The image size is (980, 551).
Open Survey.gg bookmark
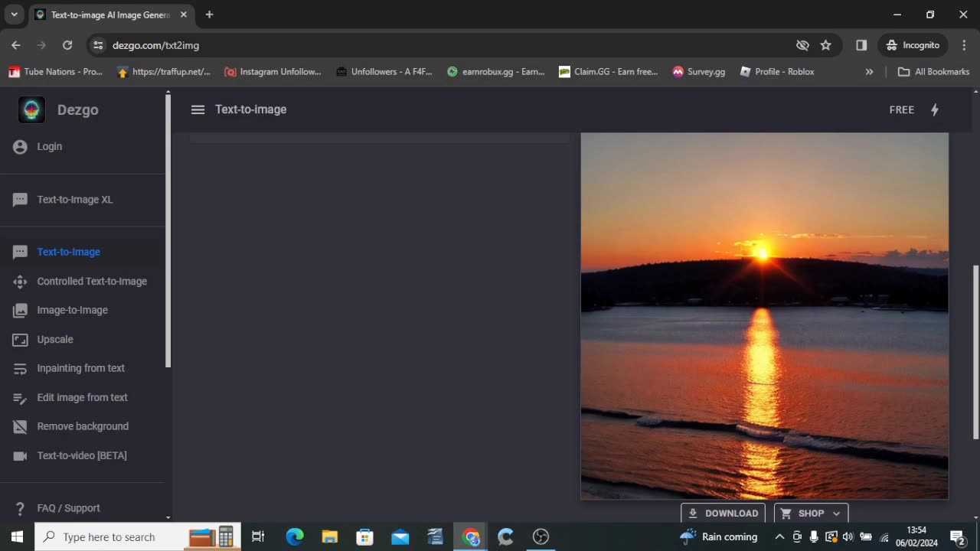[698, 72]
